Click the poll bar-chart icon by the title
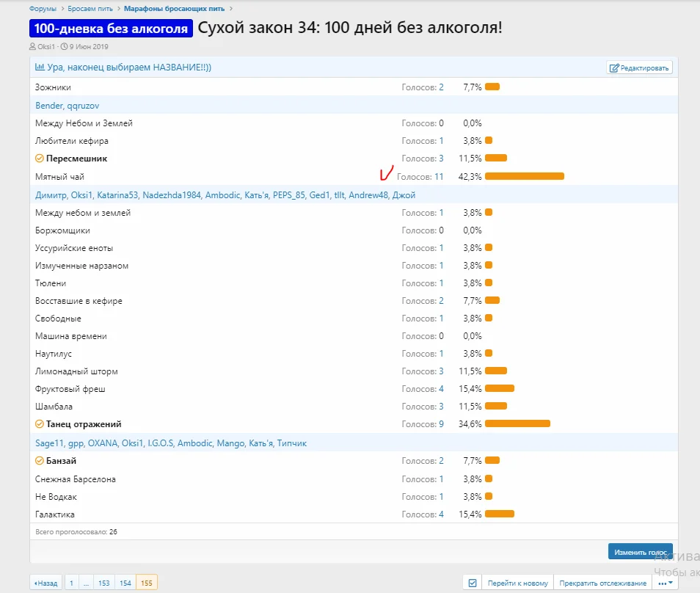Image resolution: width=700 pixels, height=593 pixels. 40,68
